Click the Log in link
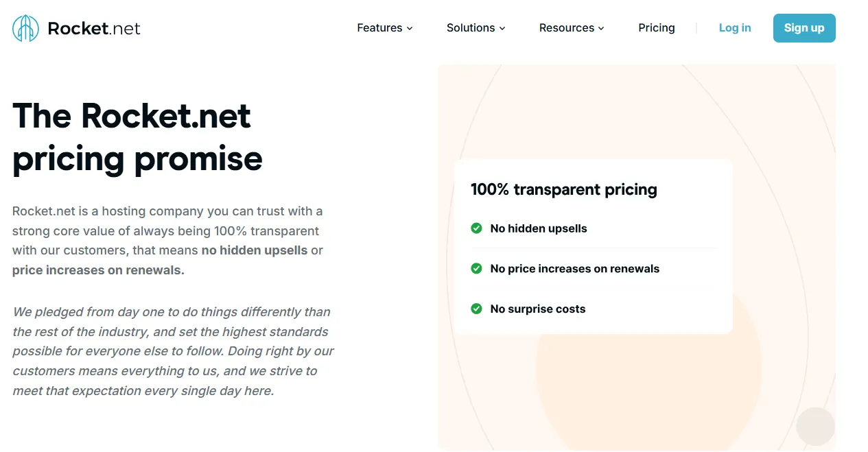The height and width of the screenshot is (452, 868). (x=734, y=27)
